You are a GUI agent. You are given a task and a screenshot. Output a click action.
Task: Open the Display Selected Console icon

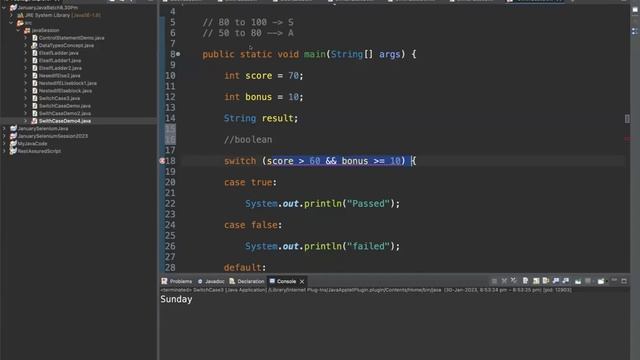pos(588,281)
